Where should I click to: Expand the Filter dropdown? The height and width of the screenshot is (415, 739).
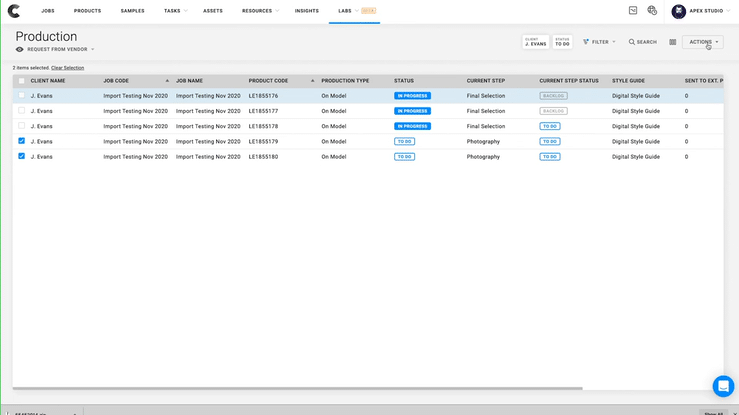click(x=596, y=42)
